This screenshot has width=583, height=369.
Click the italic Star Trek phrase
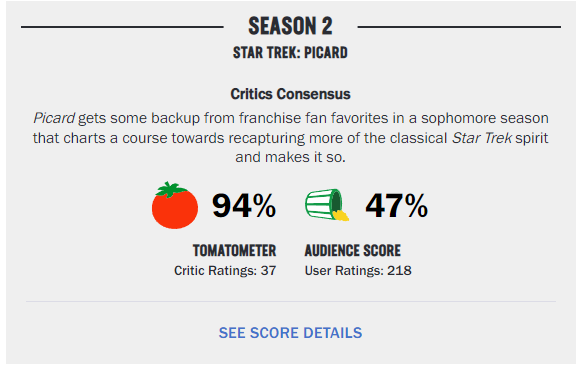[482, 138]
